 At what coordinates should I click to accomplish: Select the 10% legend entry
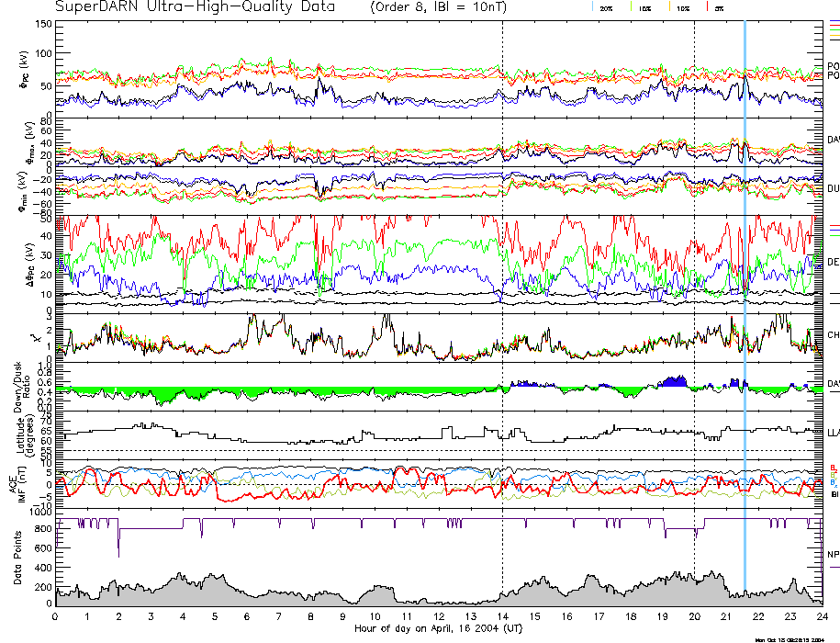681,7
